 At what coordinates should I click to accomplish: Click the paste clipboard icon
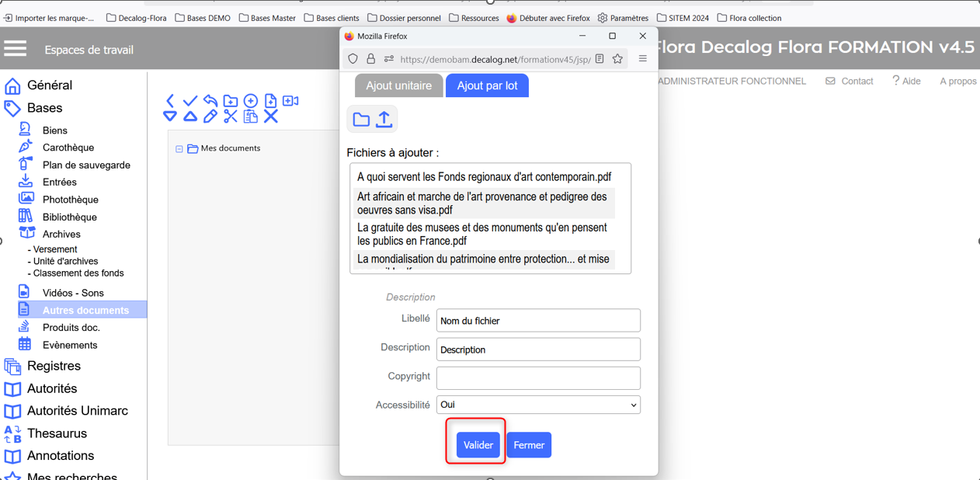250,117
